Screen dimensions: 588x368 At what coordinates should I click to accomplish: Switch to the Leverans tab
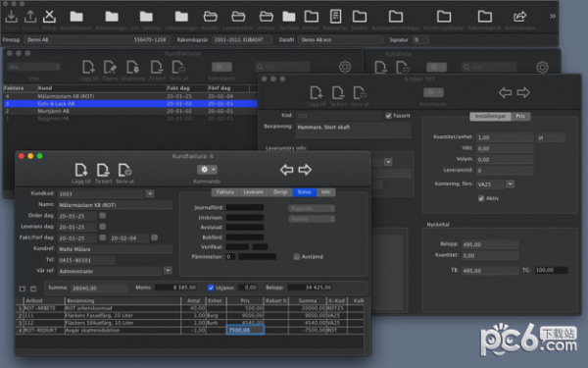tap(254, 192)
